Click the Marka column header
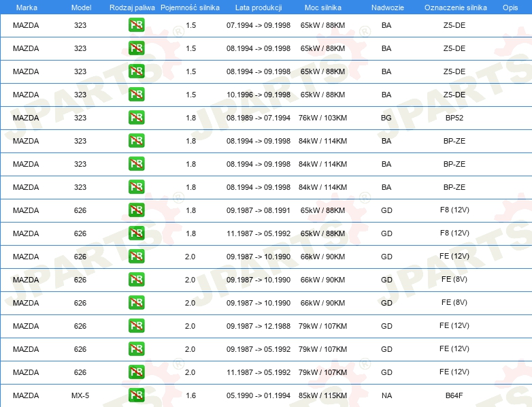This screenshot has width=532, height=407. [27, 7]
